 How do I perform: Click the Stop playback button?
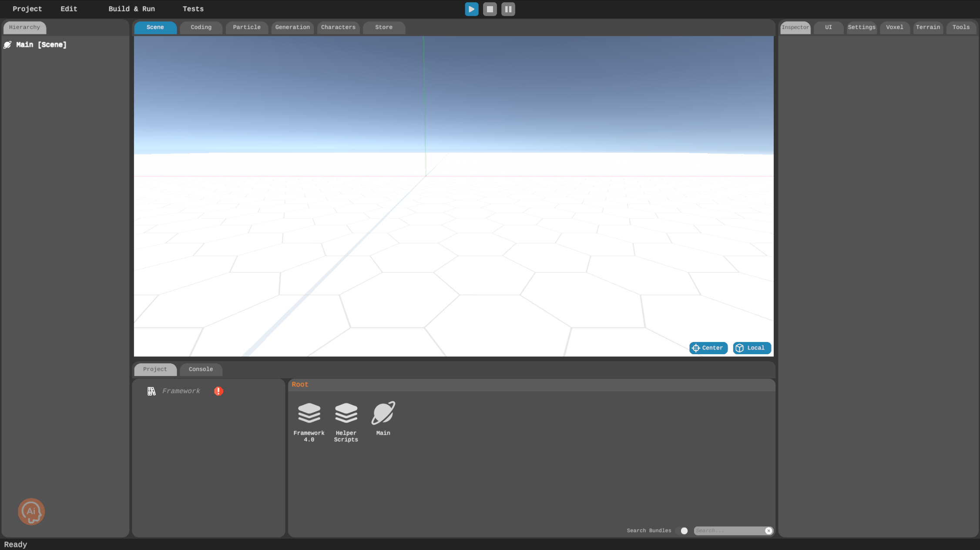[x=490, y=9]
